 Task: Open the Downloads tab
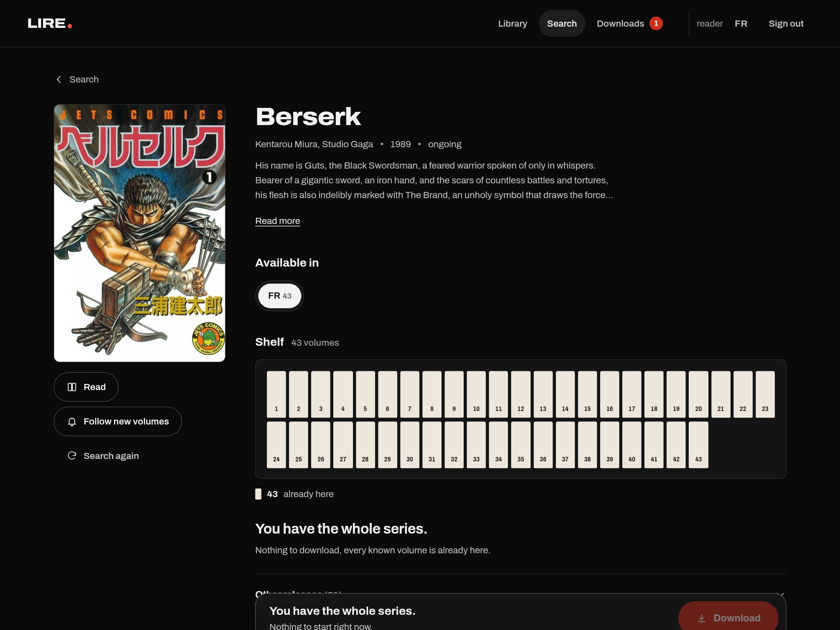[x=630, y=23]
